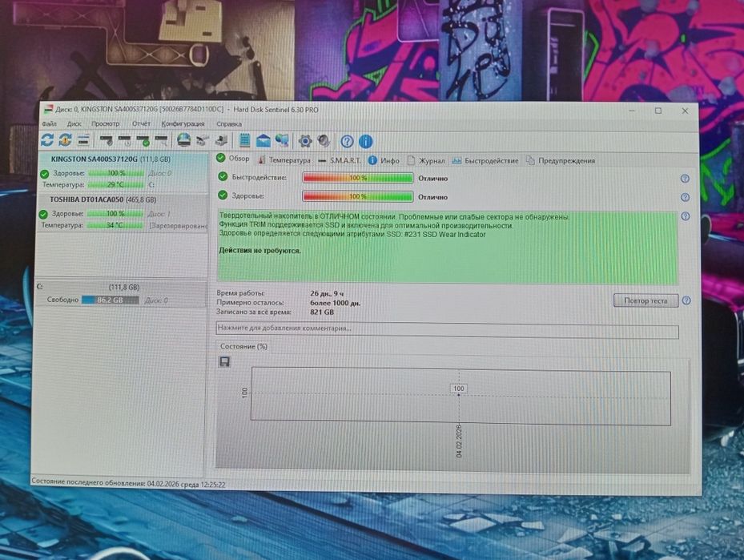Click the comment field Нажмите для добавления комментария
Viewport: 744px width, 560px height.
(x=447, y=329)
